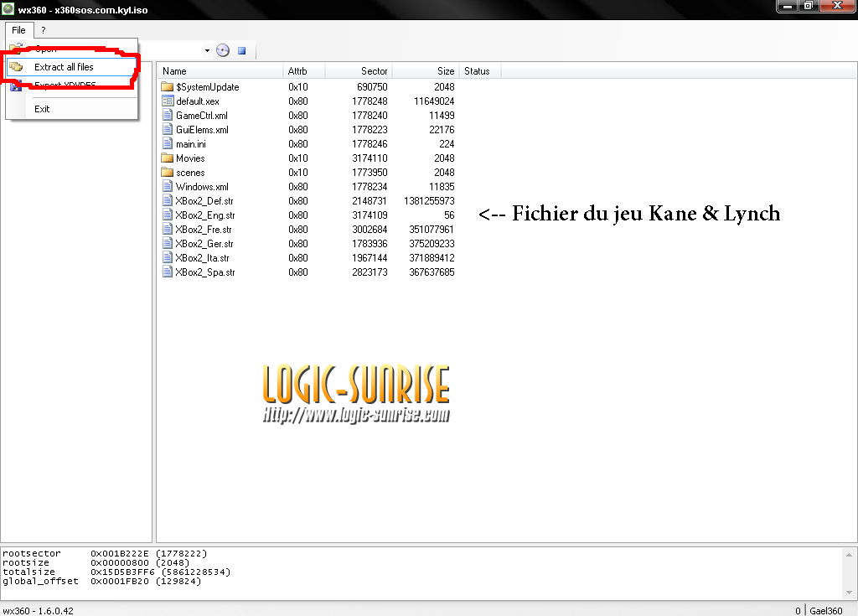The height and width of the screenshot is (616, 858).
Task: Select the sector value 1778246
Action: 370,144
